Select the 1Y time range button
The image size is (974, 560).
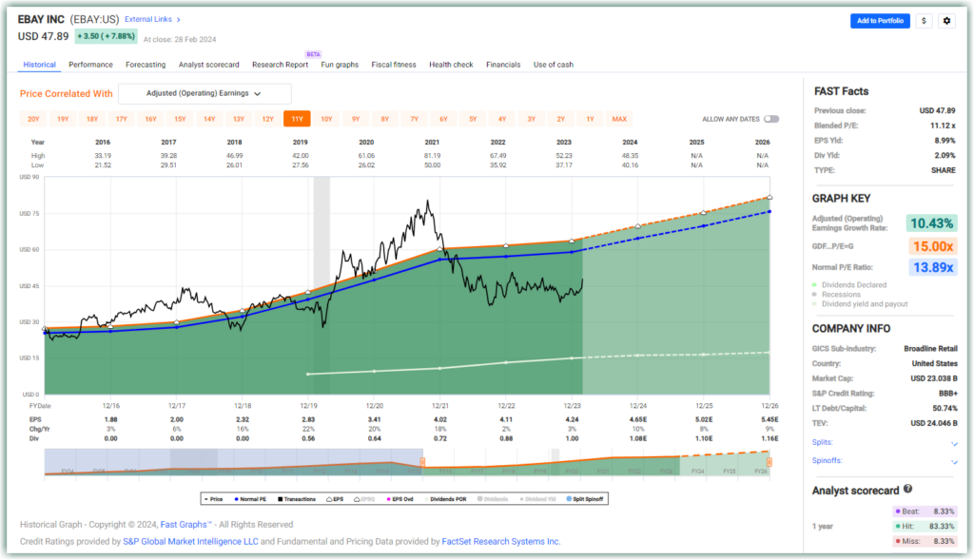pos(590,119)
